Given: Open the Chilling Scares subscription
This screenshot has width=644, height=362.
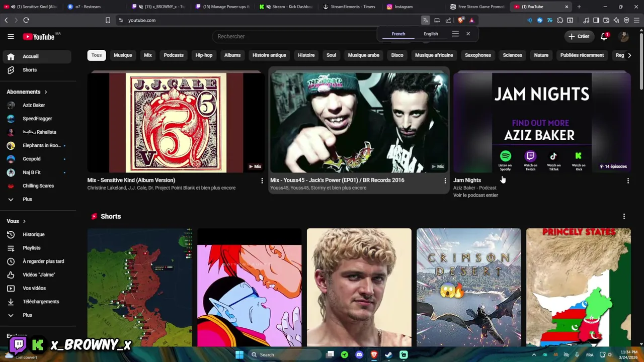Looking at the screenshot, I should [x=36, y=186].
